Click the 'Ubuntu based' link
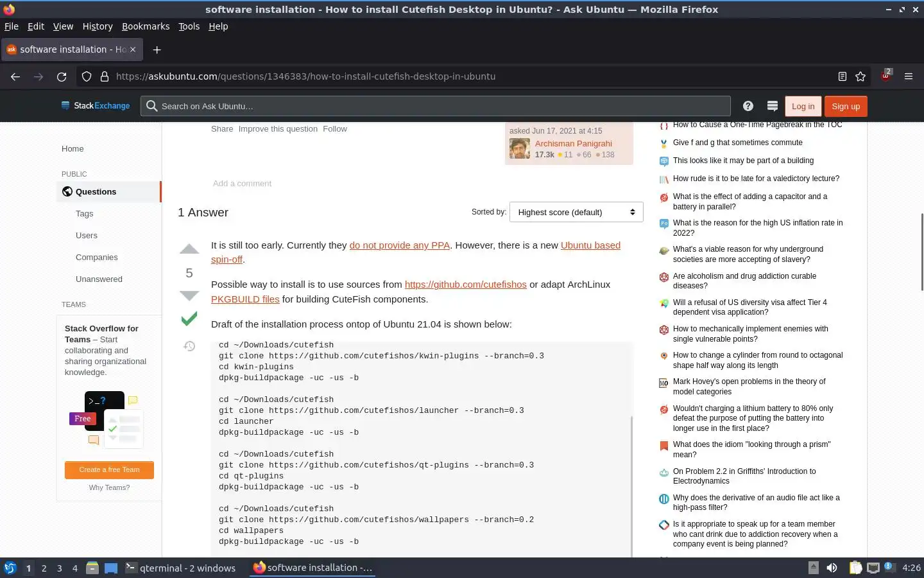Image resolution: width=924 pixels, height=578 pixels. click(590, 245)
